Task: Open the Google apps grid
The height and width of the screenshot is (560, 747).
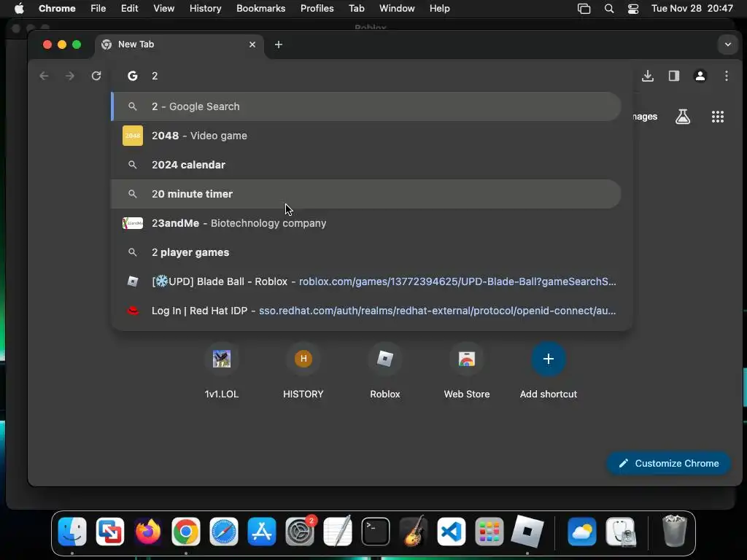Action: click(718, 117)
